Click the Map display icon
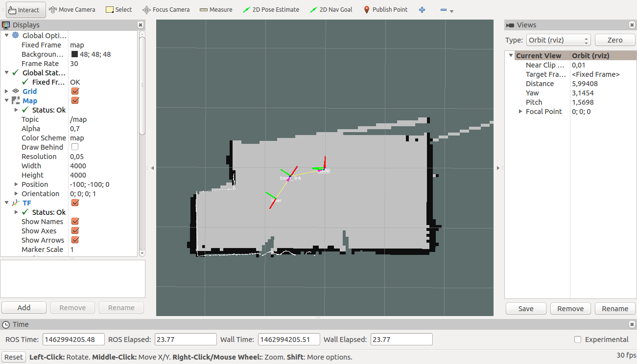The height and width of the screenshot is (364, 637). tap(16, 101)
